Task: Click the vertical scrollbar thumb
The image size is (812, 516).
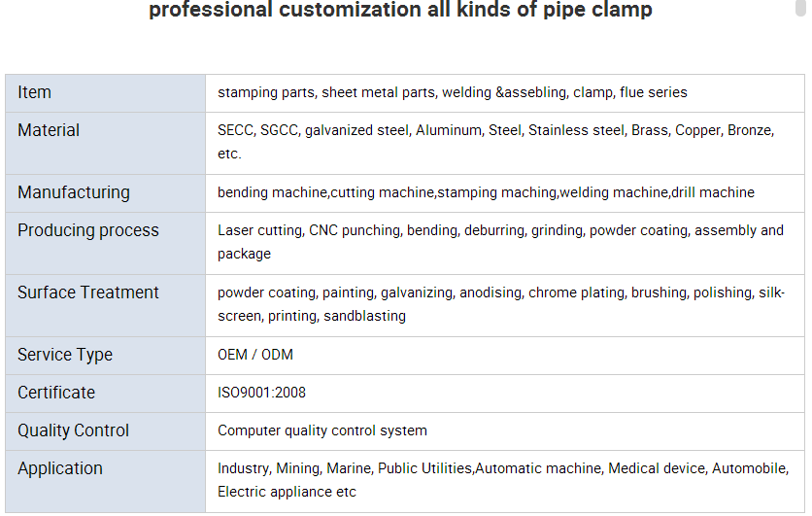Action: click(800, 7)
